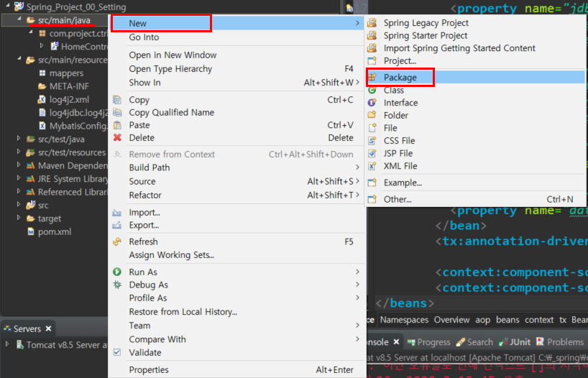Open the Search view tab
Screen dimensions: 588x378
[x=474, y=342]
